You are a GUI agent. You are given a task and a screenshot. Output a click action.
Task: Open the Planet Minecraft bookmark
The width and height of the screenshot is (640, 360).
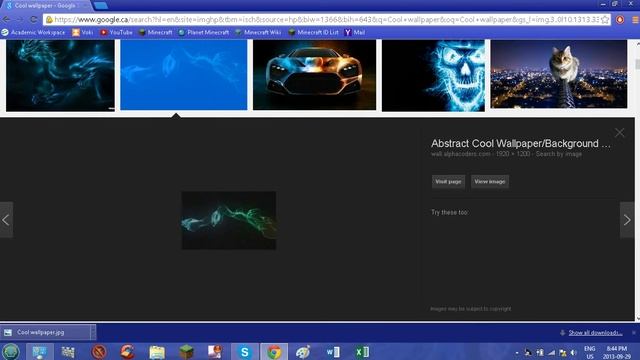click(x=203, y=32)
